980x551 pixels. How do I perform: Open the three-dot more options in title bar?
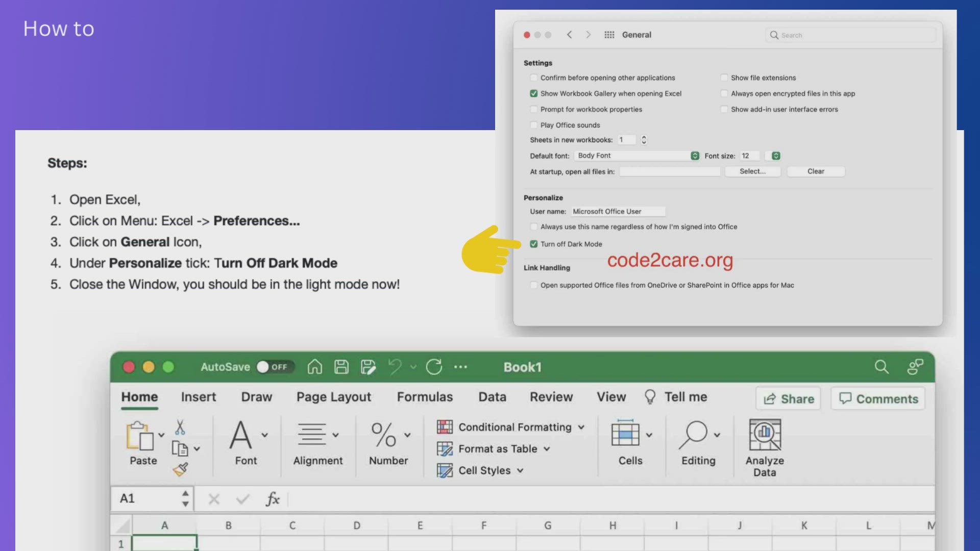(460, 367)
